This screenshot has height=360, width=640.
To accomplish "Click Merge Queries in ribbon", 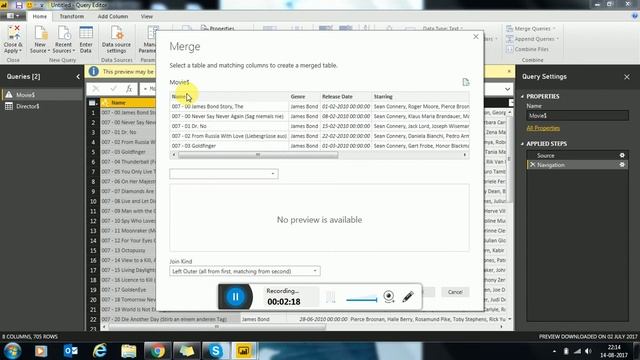I will 531,29.
